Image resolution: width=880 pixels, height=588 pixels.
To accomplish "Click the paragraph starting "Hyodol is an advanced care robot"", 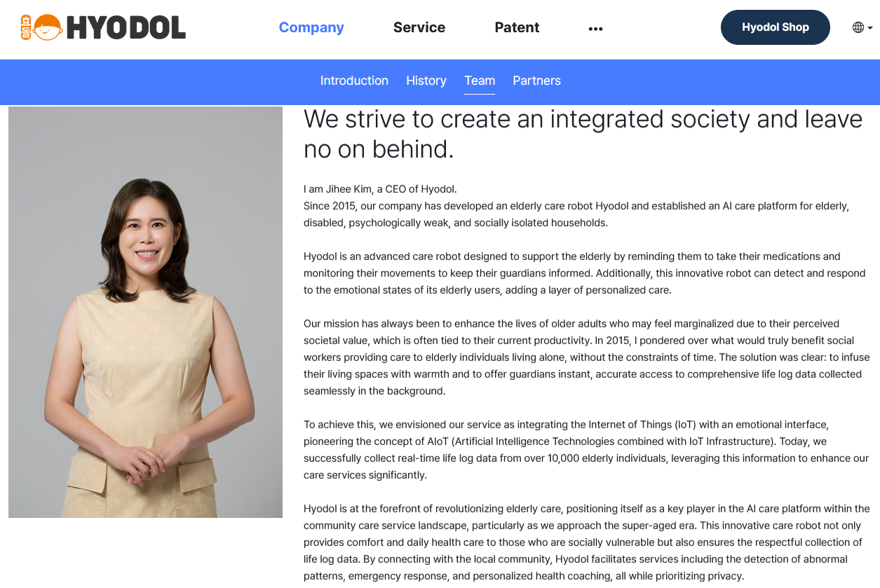I will (x=585, y=273).
